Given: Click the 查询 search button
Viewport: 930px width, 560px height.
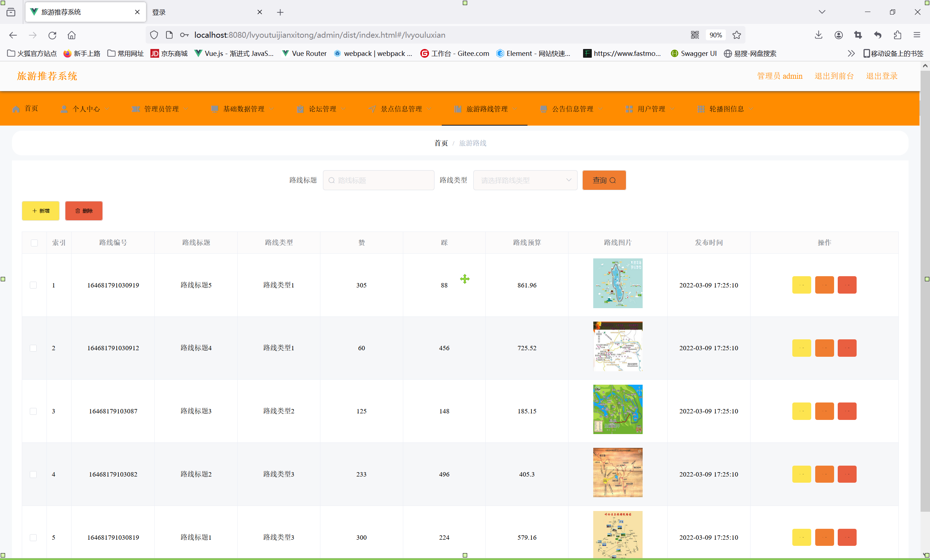Looking at the screenshot, I should click(x=604, y=180).
